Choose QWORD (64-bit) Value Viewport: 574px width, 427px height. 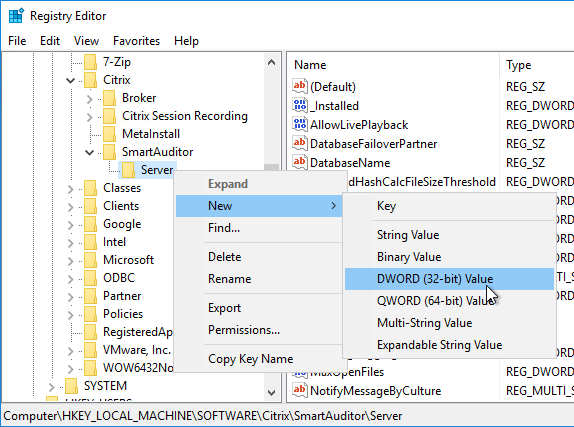[449, 301]
